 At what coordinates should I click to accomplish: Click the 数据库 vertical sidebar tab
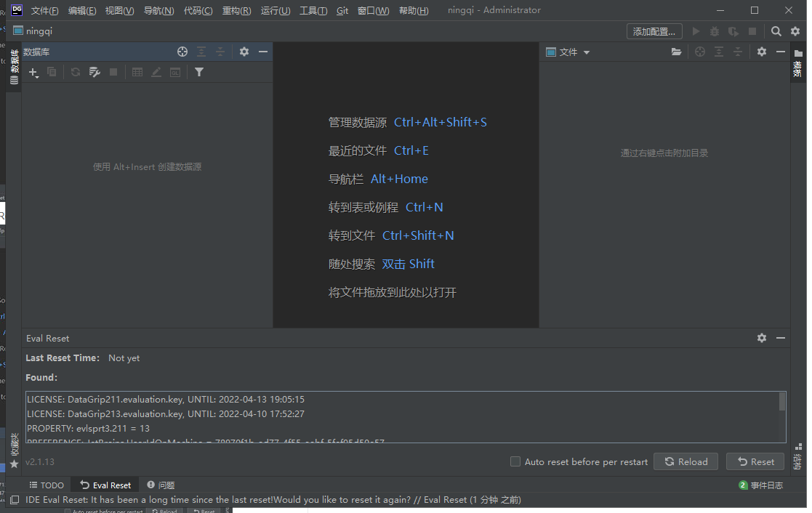(14, 67)
